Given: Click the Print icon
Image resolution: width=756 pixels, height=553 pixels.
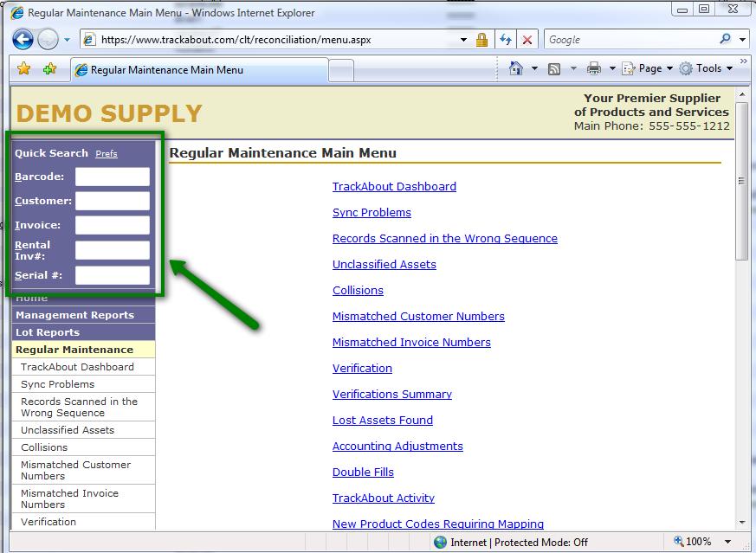Looking at the screenshot, I should [x=594, y=69].
